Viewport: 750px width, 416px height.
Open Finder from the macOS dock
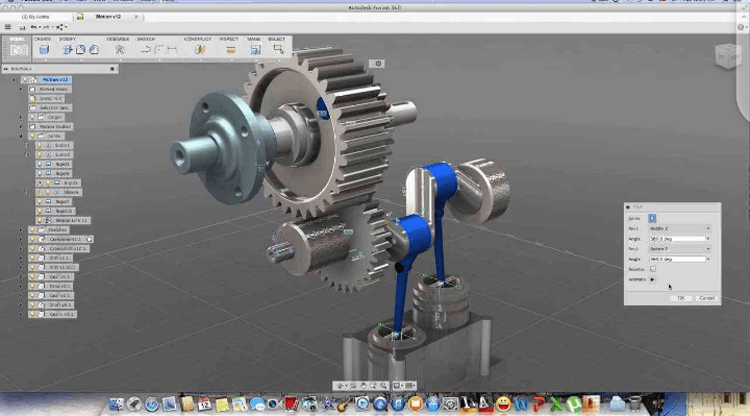click(x=117, y=403)
